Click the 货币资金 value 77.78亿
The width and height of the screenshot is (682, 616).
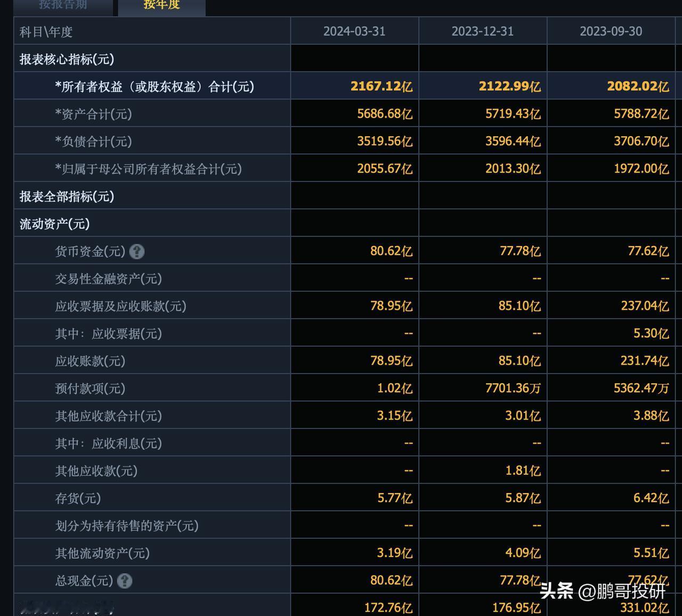click(x=520, y=251)
